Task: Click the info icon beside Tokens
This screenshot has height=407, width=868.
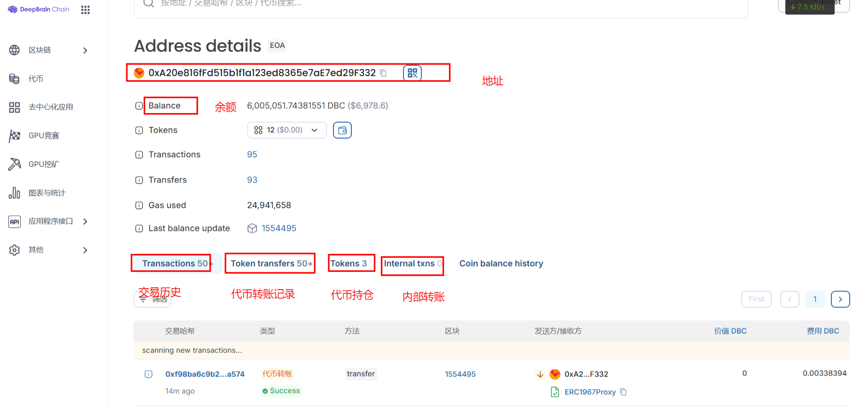Action: pyautogui.click(x=139, y=130)
